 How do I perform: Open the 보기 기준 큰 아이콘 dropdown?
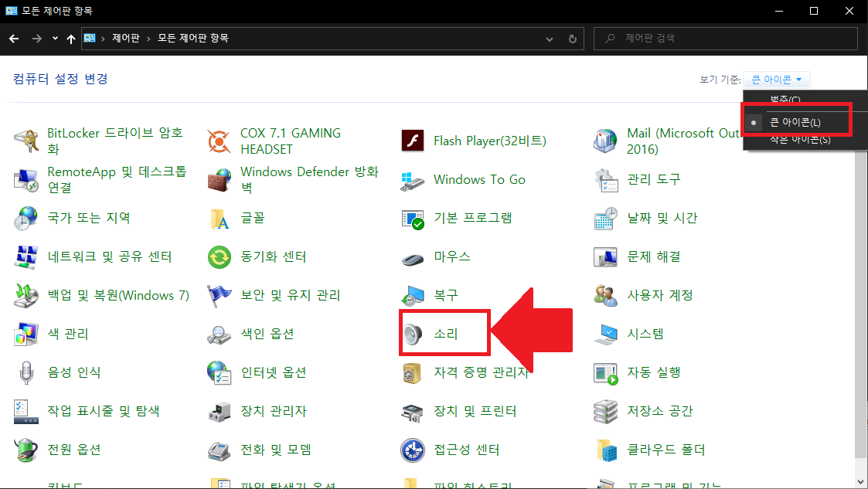pos(776,80)
